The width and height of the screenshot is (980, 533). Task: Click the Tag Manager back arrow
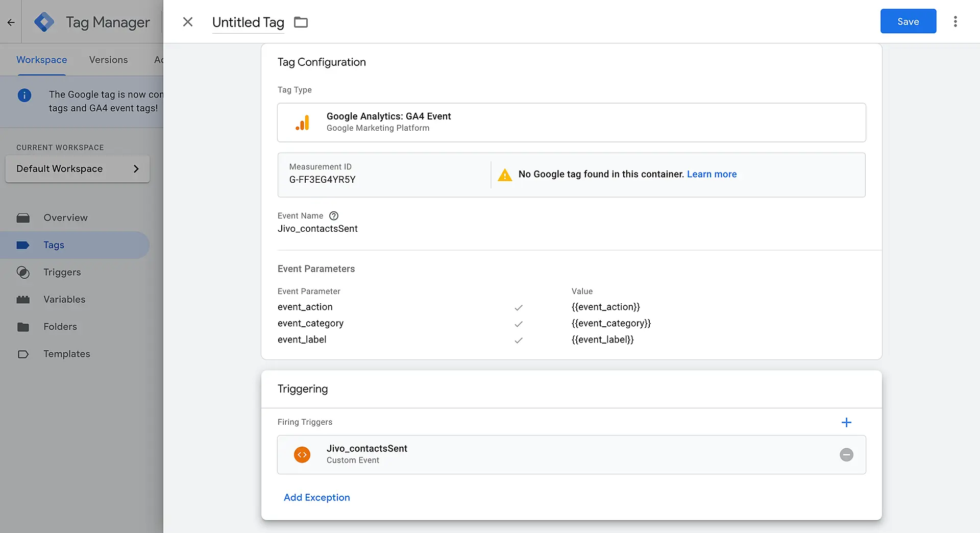click(11, 22)
